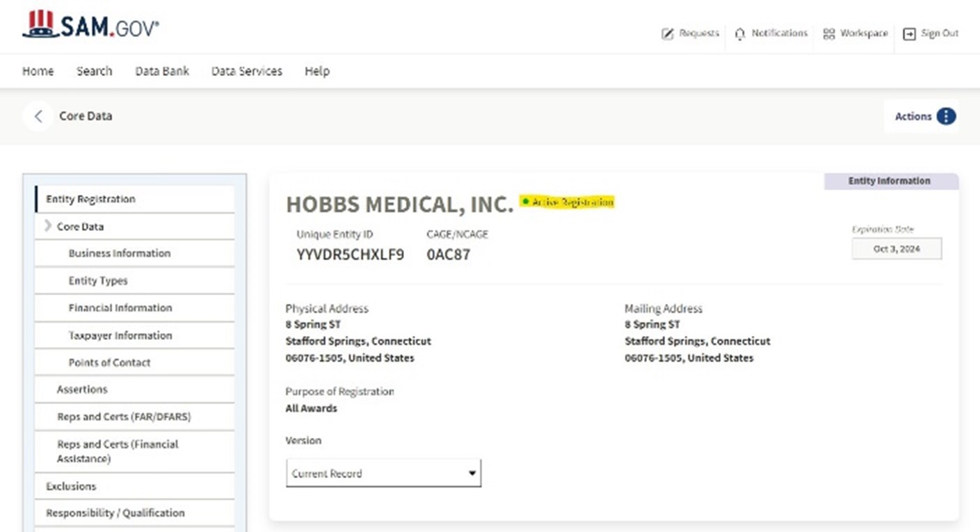
Task: Open the Exclusions section
Action: click(135, 486)
